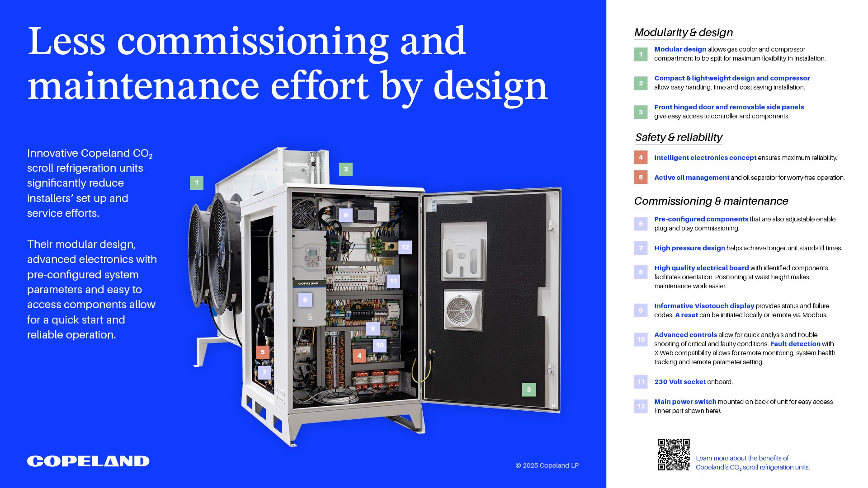Click legend badge 4 beside Intelligent electronics concept
Viewport: 868px width, 488px height.
coord(641,157)
